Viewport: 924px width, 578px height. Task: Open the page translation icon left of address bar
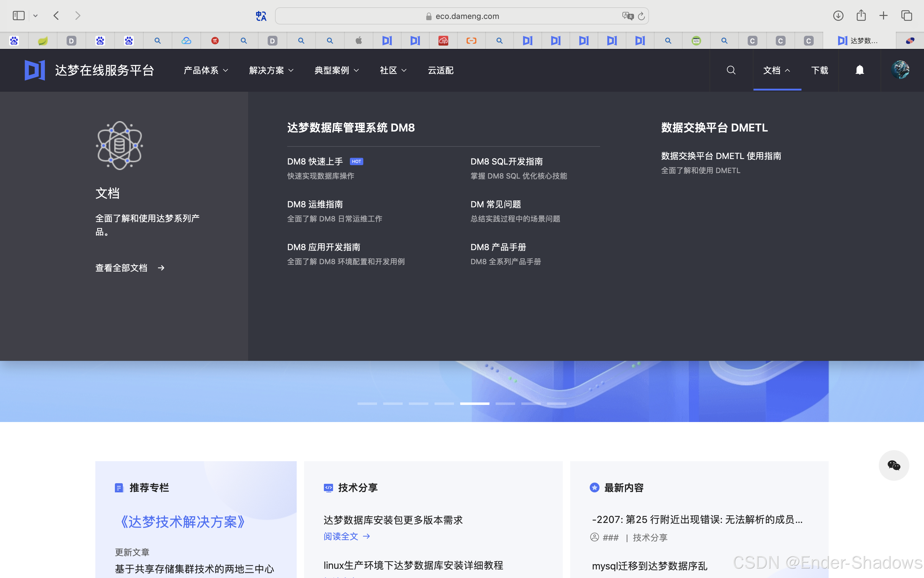[x=261, y=16]
